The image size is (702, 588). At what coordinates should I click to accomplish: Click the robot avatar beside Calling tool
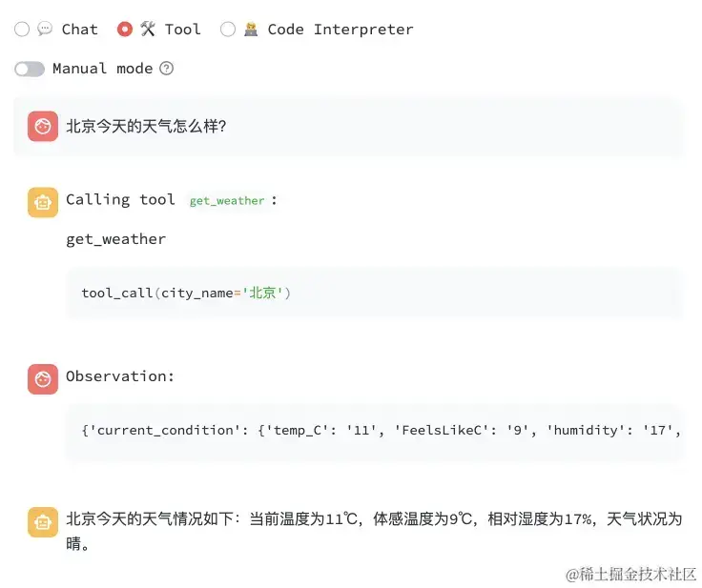[43, 202]
